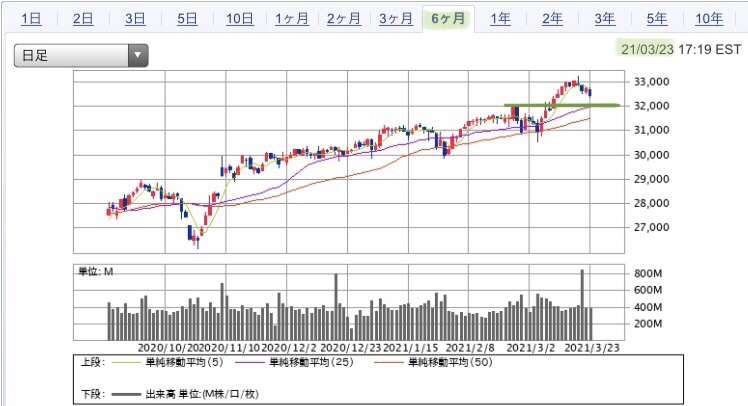This screenshot has width=748, height=406.
Task: View the 1年 chart range
Action: 500,19
